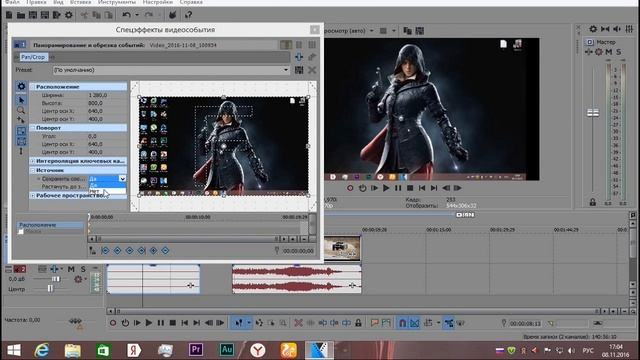Screen dimensions: 640x360
Task: Click the Open project folder toolbar icon
Action: click(21, 16)
